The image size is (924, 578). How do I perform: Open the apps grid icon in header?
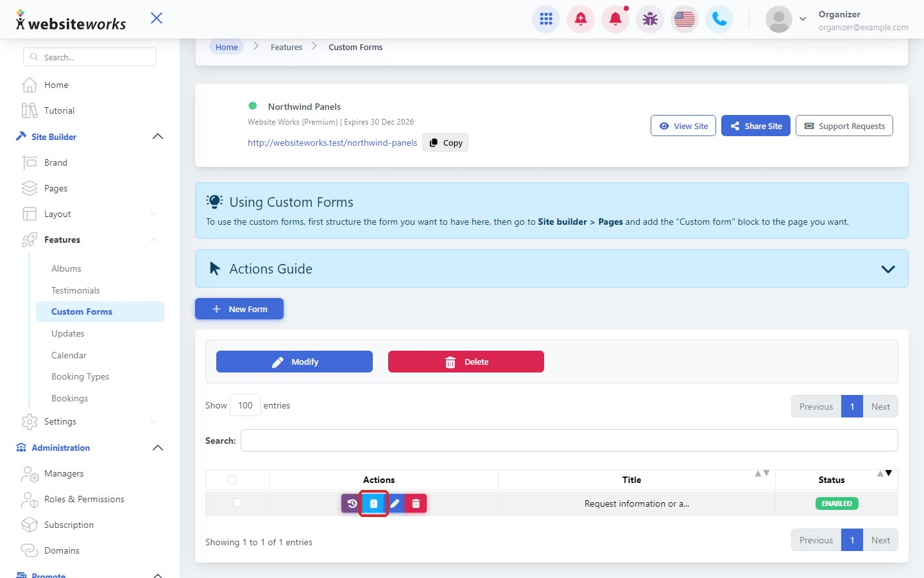pyautogui.click(x=546, y=19)
